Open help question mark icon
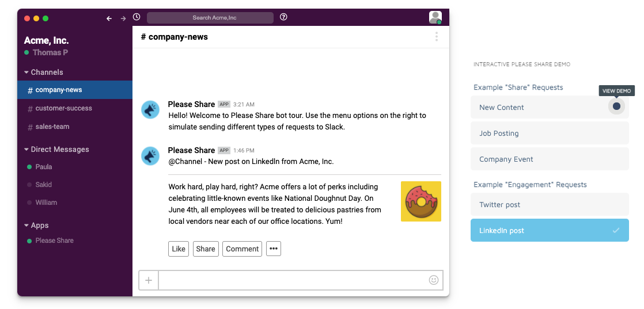The image size is (644, 309). click(x=283, y=17)
